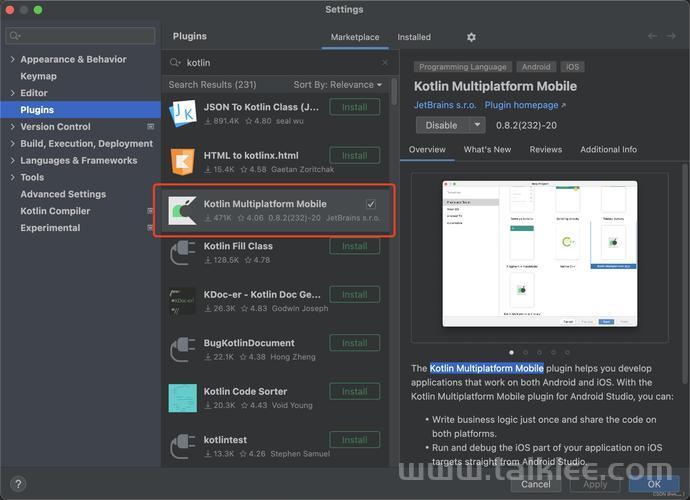Install the kotlintest plugin

355,440
